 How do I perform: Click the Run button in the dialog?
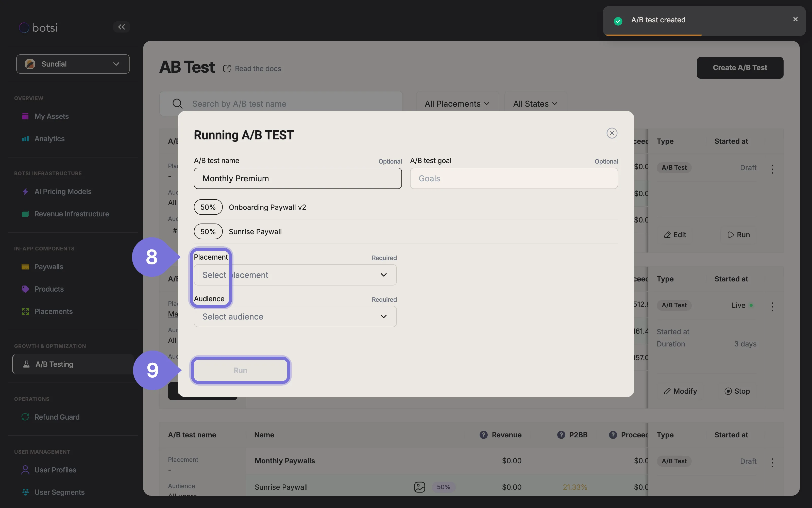click(x=240, y=370)
